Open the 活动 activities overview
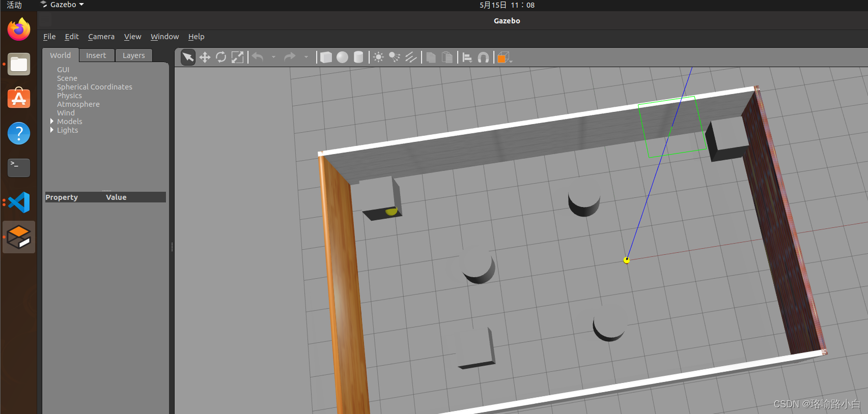868x414 pixels. tap(14, 5)
